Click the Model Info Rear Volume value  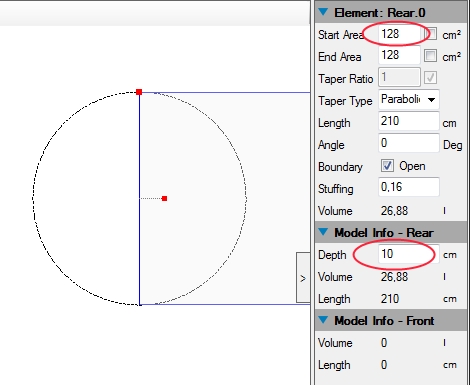[x=394, y=277]
